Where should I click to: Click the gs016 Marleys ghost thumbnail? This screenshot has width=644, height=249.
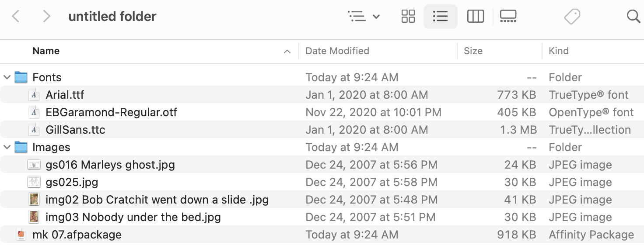tap(34, 165)
